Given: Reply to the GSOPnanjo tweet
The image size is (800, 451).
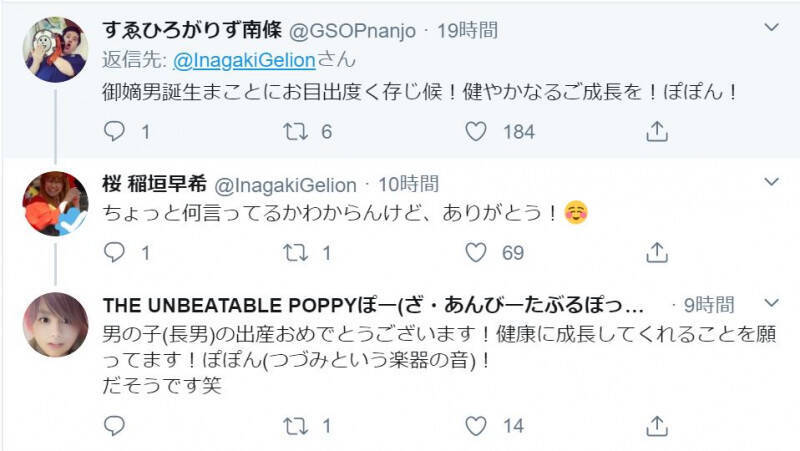Looking at the screenshot, I should coord(115,131).
